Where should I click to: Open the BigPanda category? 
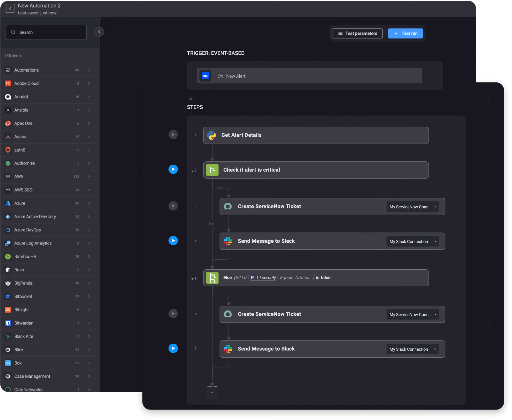(x=49, y=283)
